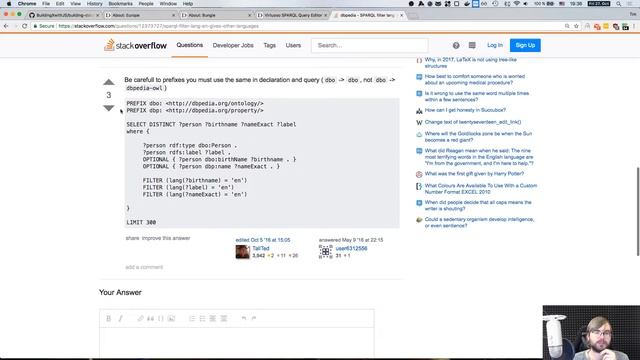This screenshot has height=360, width=640.
Task: Open user6312556 profile link
Action: click(x=351, y=248)
